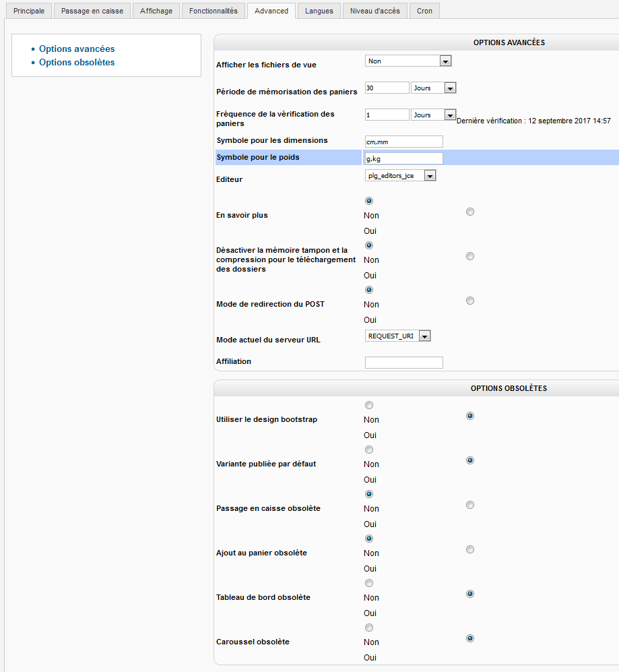The height and width of the screenshot is (672, 619).
Task: Open the Mode actuel du serveur URL dropdown
Action: tap(397, 336)
